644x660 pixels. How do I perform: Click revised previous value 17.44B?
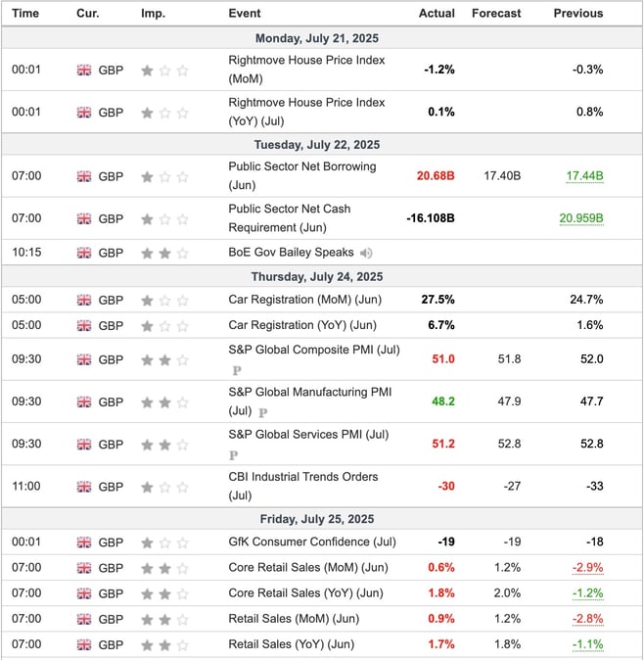(x=584, y=176)
